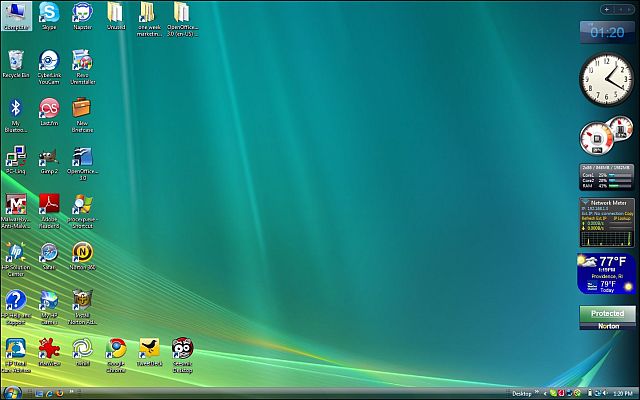
Task: Launch the IrfanView shortcut
Action: (x=49, y=352)
